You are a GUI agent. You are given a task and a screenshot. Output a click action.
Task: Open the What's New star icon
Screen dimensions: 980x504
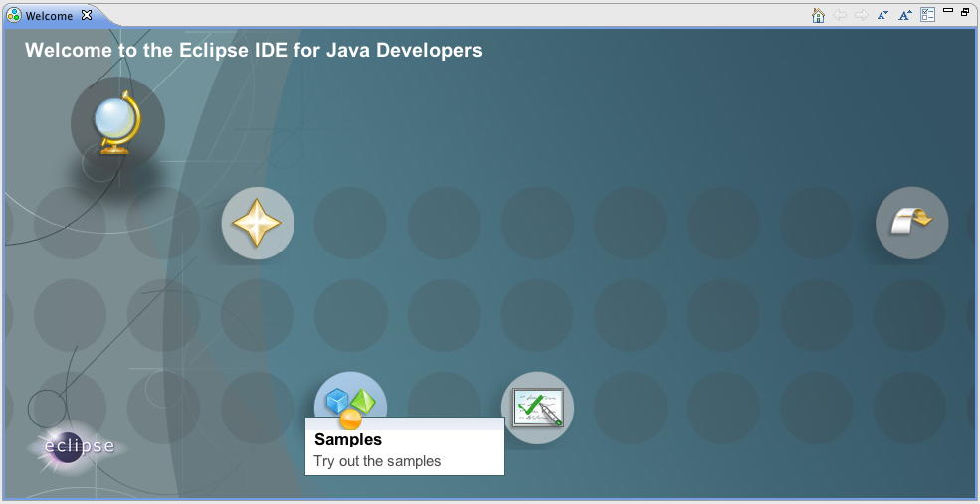(x=258, y=223)
